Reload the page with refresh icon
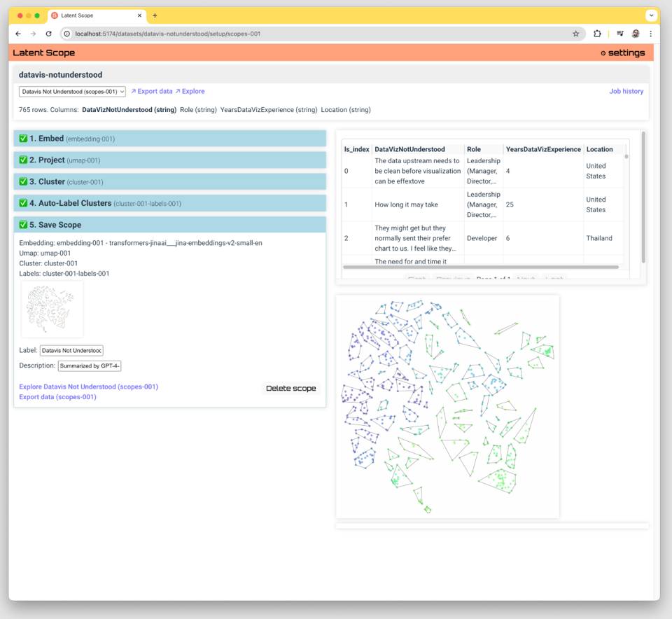The height and width of the screenshot is (619, 672). pos(48,34)
